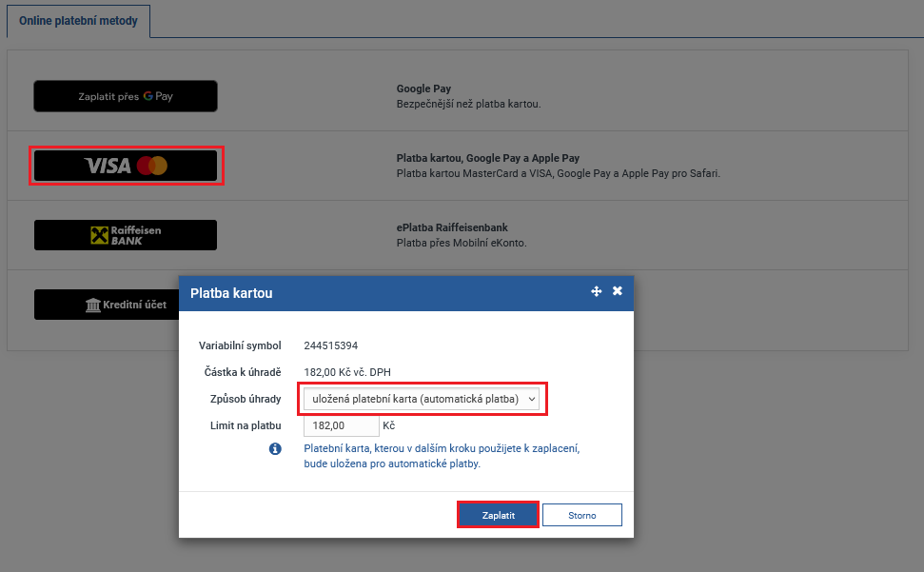The height and width of the screenshot is (572, 924).
Task: Click the move icon in Platba kartou dialog
Action: point(597,291)
